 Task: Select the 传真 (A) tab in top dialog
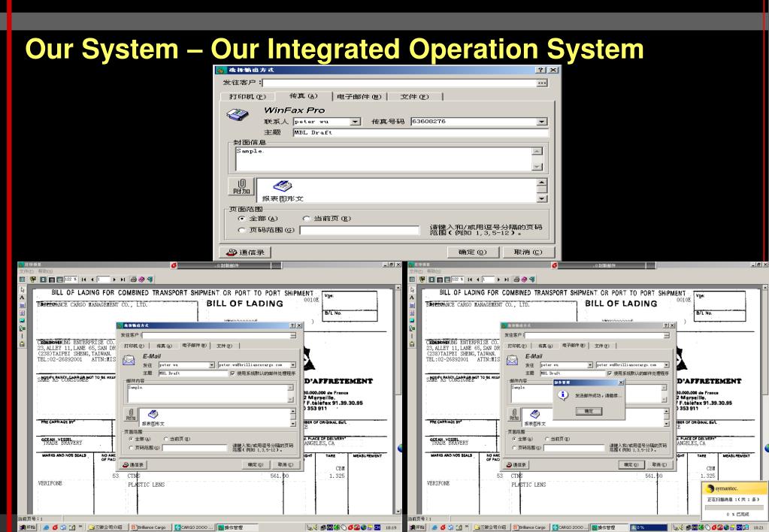pos(303,96)
